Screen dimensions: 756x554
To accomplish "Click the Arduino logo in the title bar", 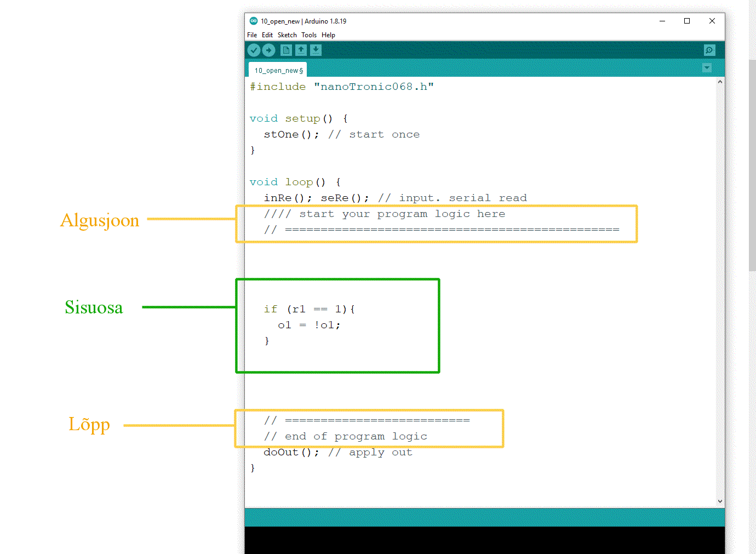I will coord(254,21).
